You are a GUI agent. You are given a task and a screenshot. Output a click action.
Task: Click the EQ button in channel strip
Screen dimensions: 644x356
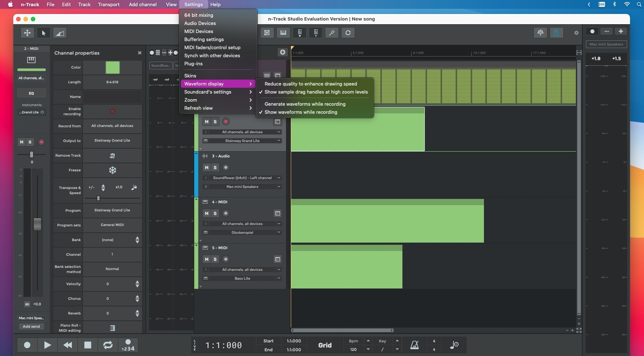[x=32, y=93]
